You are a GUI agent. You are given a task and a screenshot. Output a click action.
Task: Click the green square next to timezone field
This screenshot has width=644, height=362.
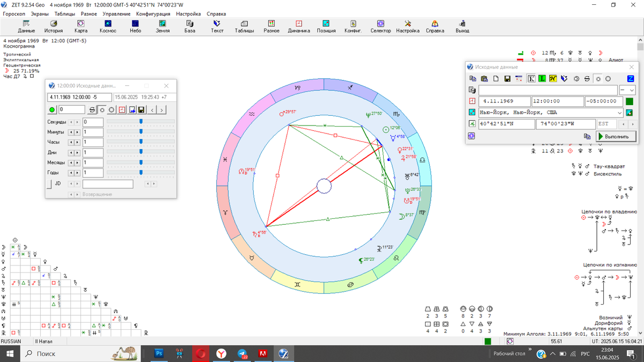click(630, 101)
